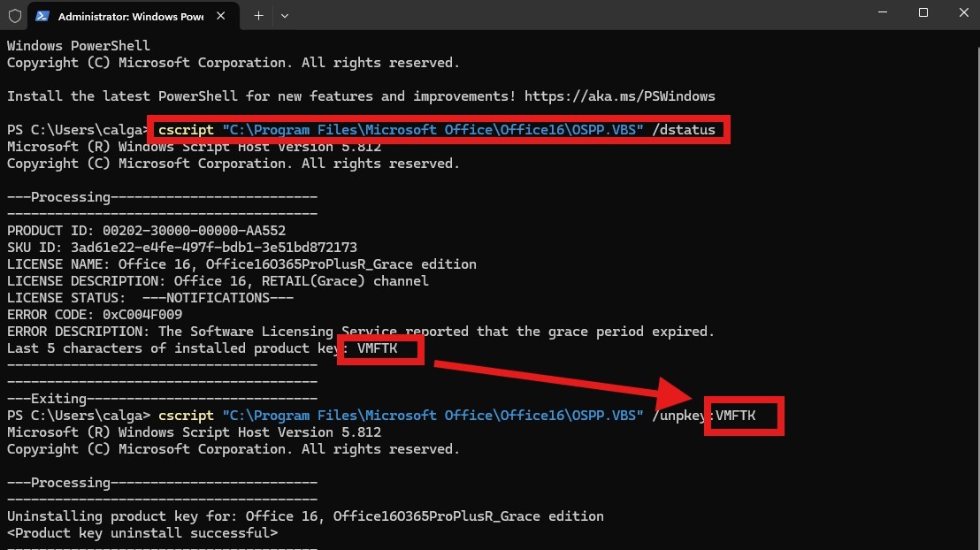This screenshot has height=550, width=980.
Task: Click empty title bar area right of tabs
Action: 575,16
